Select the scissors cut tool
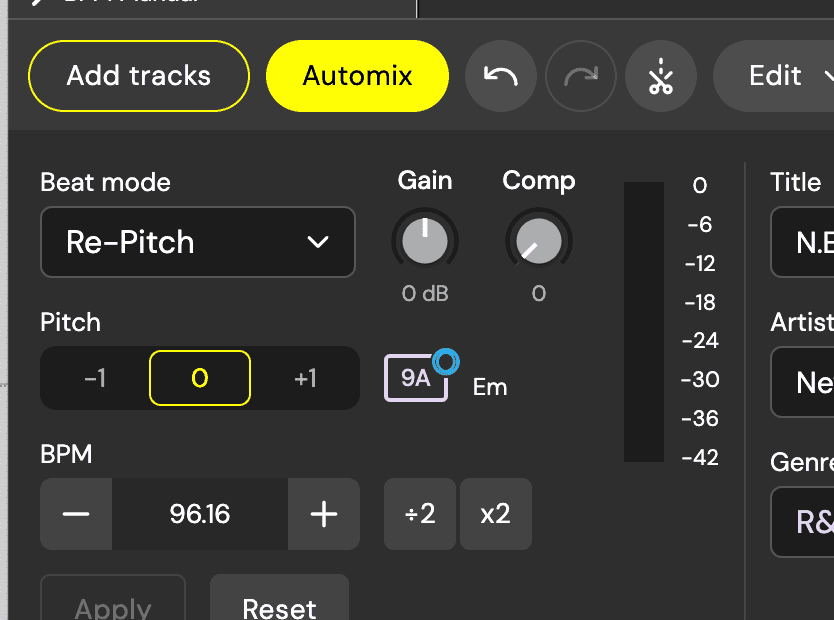 (x=660, y=76)
